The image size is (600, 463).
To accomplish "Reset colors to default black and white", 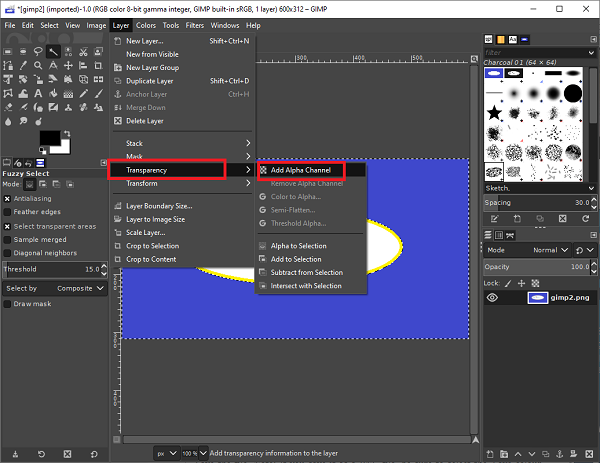I will [x=42, y=150].
